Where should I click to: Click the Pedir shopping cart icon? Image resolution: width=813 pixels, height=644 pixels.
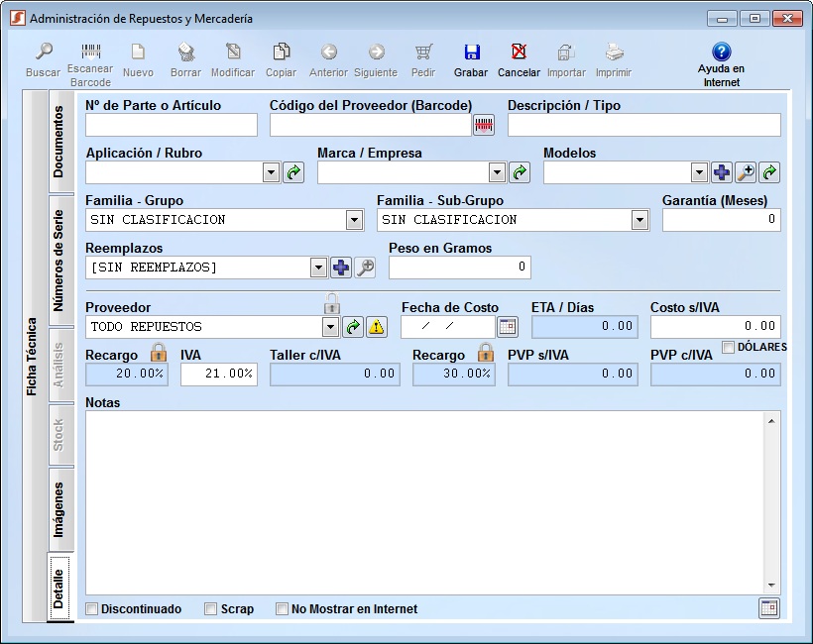tap(423, 52)
